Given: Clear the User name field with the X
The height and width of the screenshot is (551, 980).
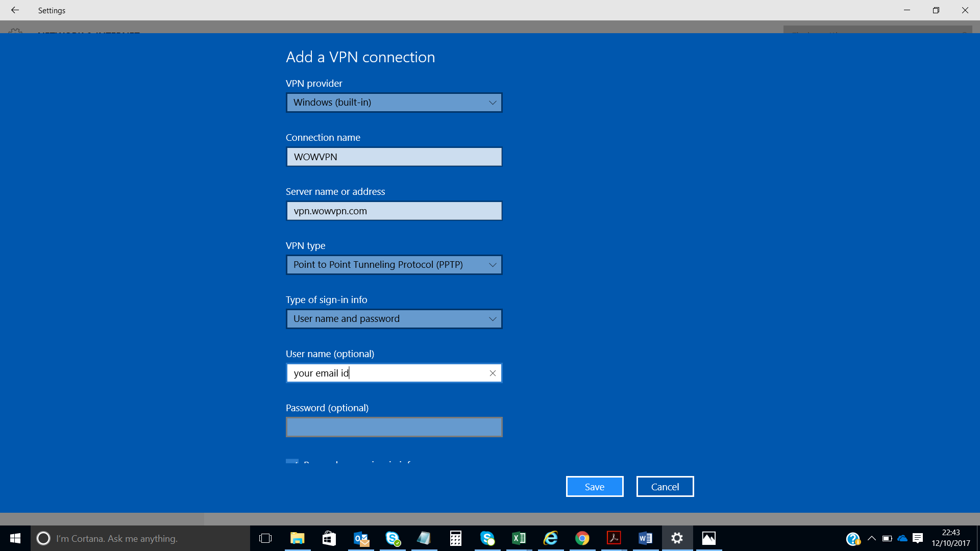Looking at the screenshot, I should pos(493,373).
